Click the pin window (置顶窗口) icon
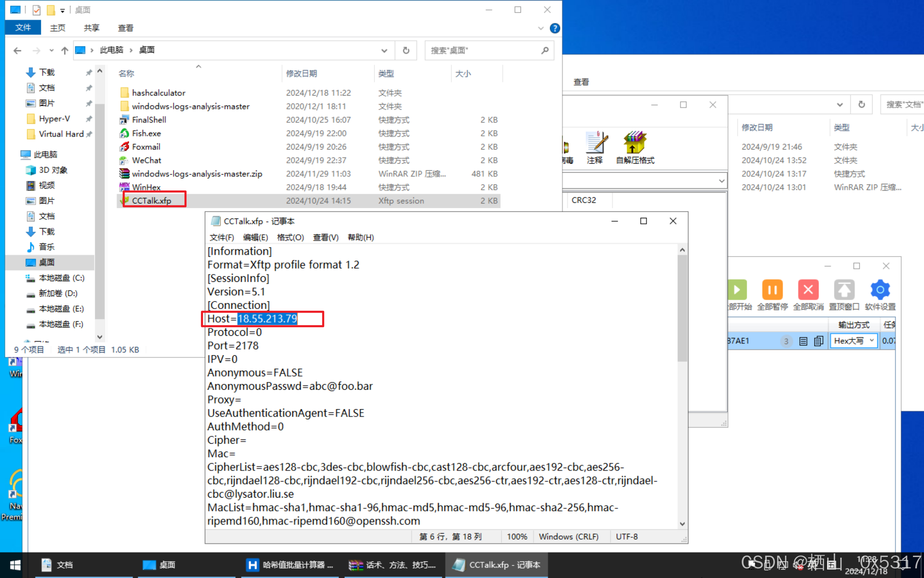Viewport: 924px width, 578px height. coord(844,290)
